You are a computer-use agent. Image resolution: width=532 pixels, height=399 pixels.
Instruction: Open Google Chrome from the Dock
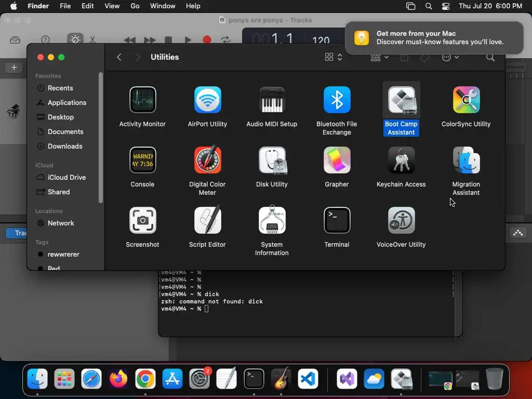point(145,379)
